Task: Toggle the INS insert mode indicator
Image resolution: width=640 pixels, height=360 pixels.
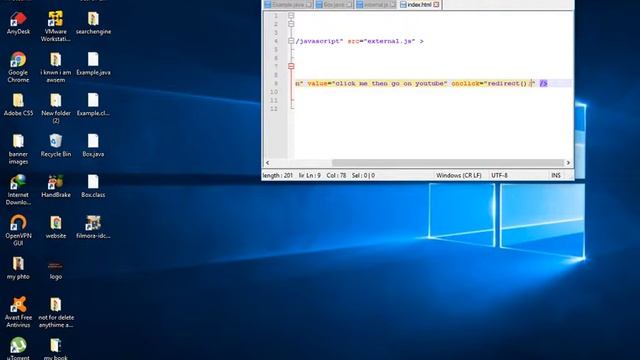Action: [556, 176]
